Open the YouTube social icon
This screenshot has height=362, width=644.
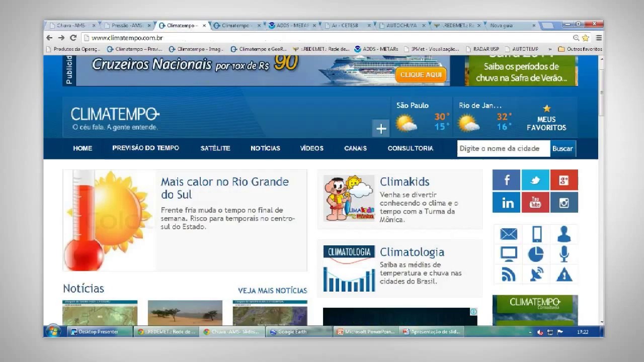pos(535,202)
